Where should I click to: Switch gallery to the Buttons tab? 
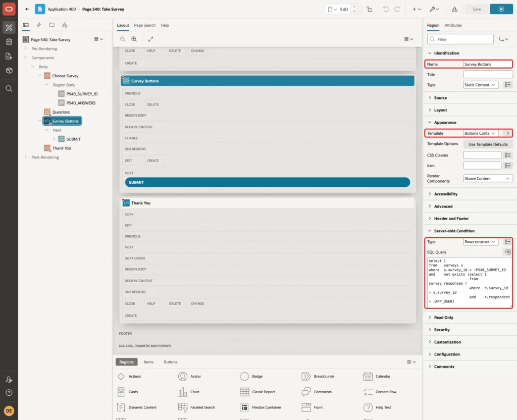(171, 362)
